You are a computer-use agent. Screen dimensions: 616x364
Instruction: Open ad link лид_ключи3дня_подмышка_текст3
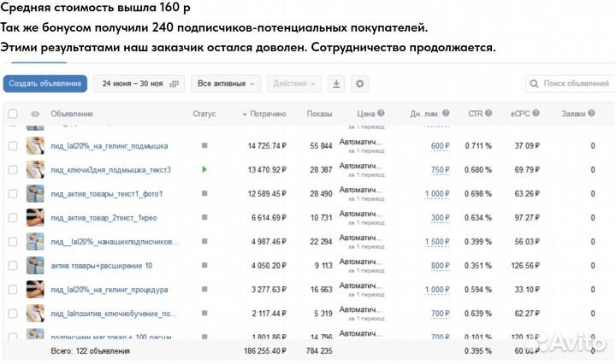coord(110,170)
